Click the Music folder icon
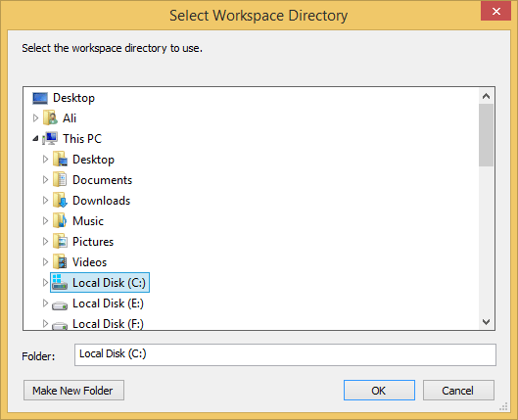The image size is (518, 420). pyautogui.click(x=60, y=220)
